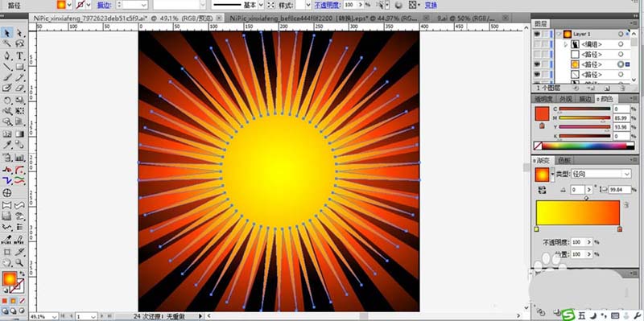Expand the <编组> group in Layers panel
Image resolution: width=644 pixels, height=321 pixels.
(566, 44)
